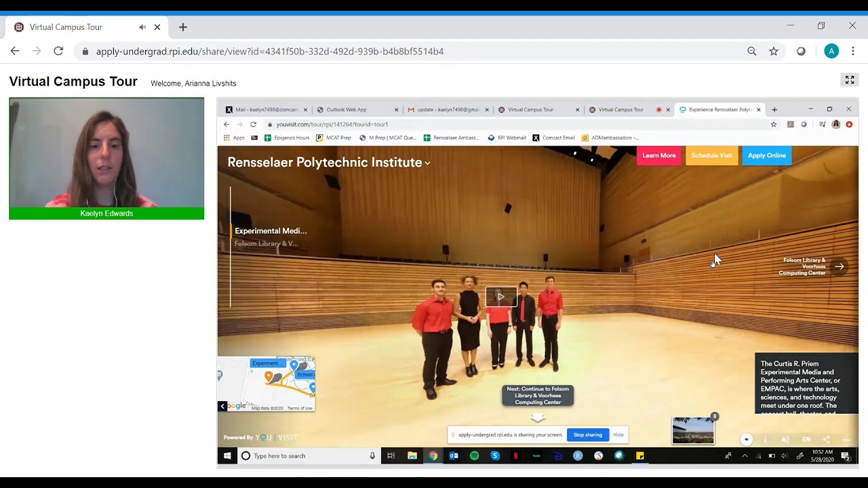Open the zoom magnifier in the address bar
Screen dimensions: 868x488
click(x=752, y=51)
